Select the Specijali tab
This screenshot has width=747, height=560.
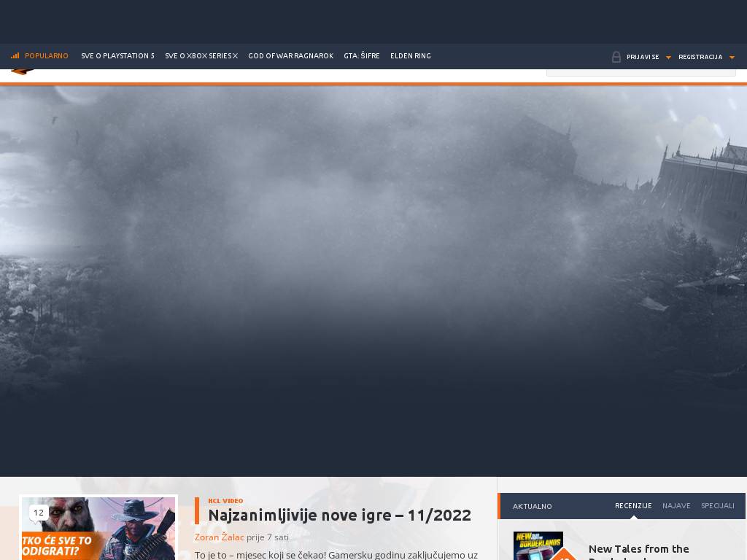[717, 505]
